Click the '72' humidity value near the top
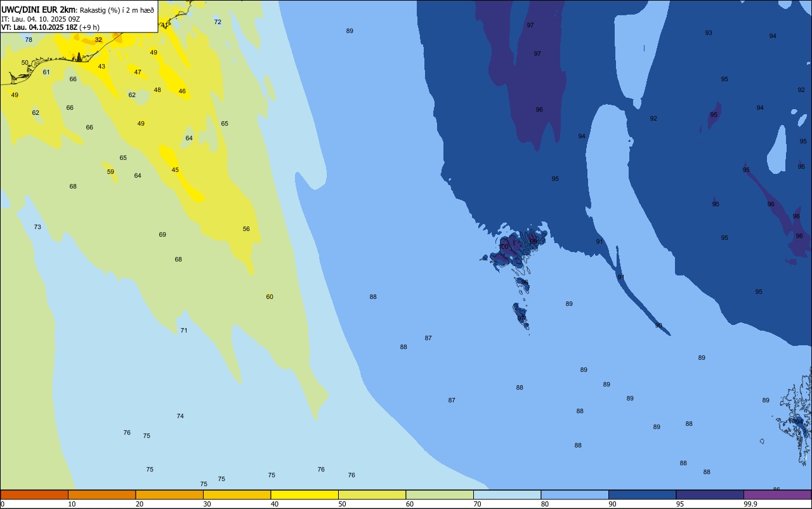The image size is (812, 509). [x=218, y=22]
